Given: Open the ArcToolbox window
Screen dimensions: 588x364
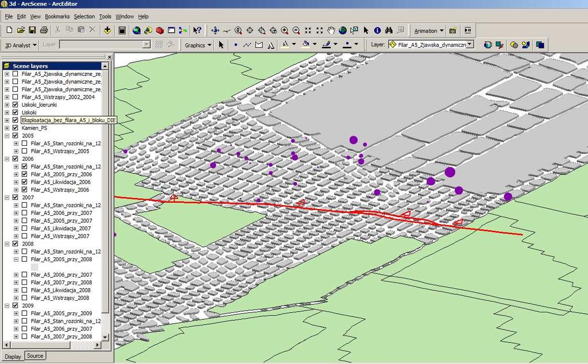Looking at the screenshot, I should click(160, 30).
